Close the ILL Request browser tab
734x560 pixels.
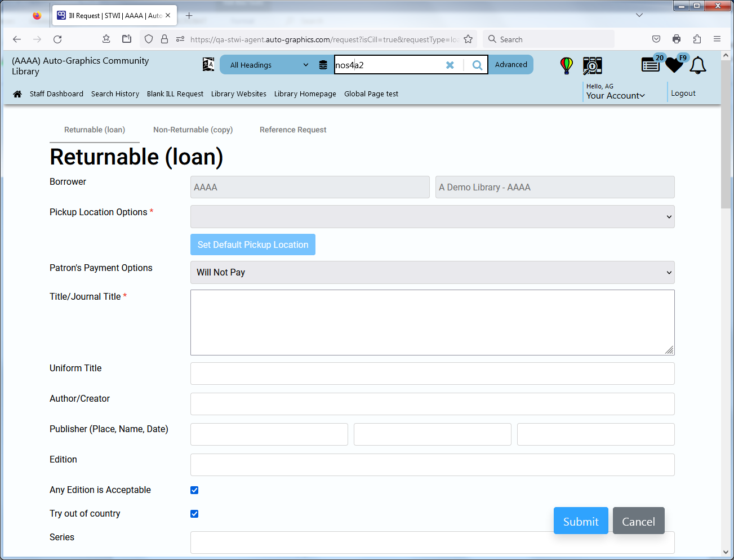point(168,16)
